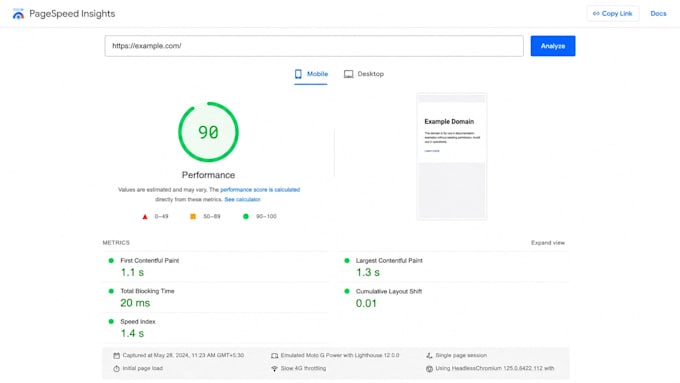The height and width of the screenshot is (383, 680).
Task: Click the device icon by Emulated Moto G Power
Action: tap(275, 356)
